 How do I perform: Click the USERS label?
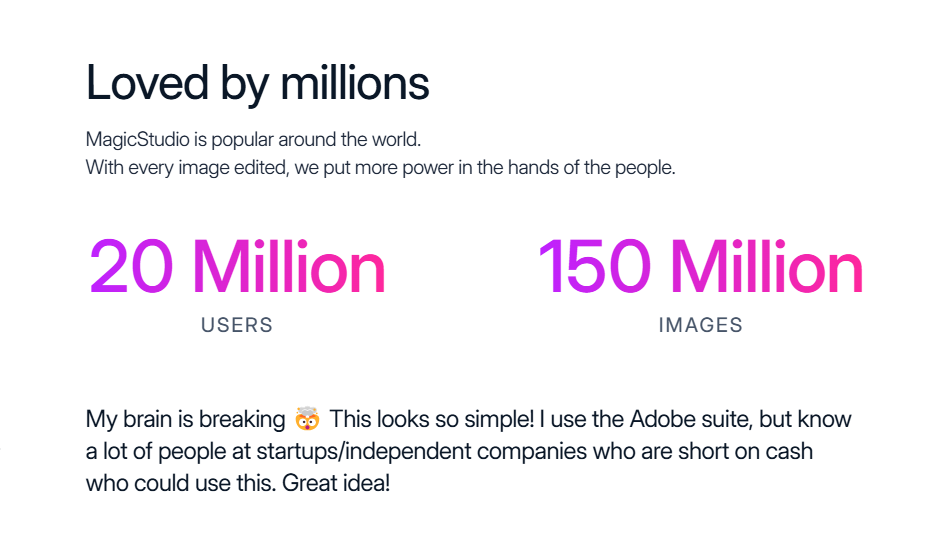click(x=237, y=325)
